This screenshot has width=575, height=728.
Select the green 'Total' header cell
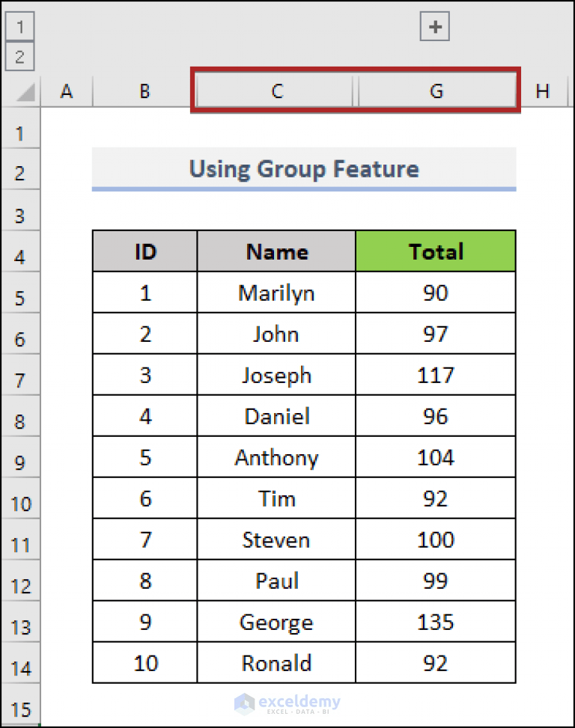tap(435, 251)
